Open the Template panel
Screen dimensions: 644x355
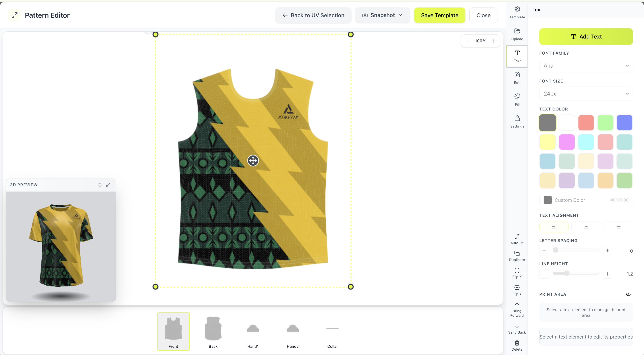point(517,12)
